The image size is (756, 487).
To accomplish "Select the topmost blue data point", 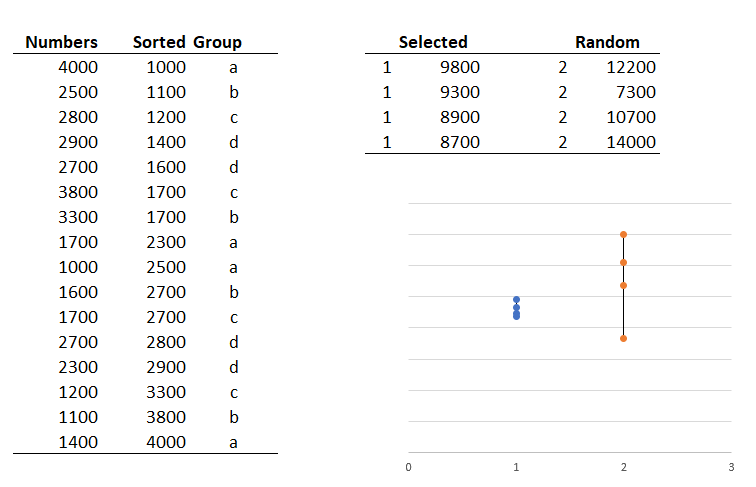I will (516, 299).
